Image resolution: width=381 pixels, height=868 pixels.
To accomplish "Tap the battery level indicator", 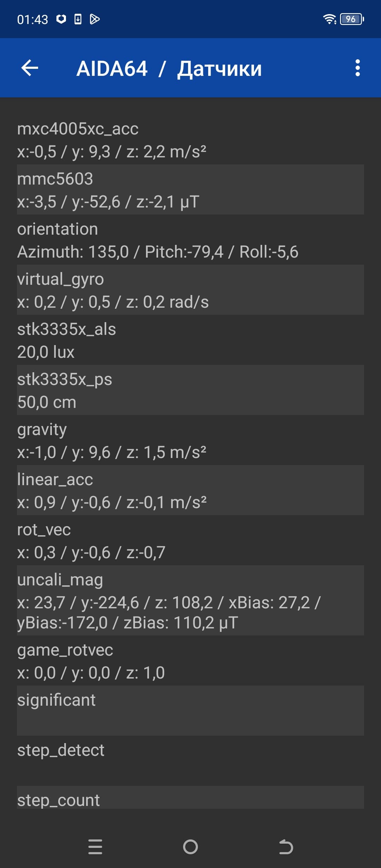I will (x=352, y=19).
